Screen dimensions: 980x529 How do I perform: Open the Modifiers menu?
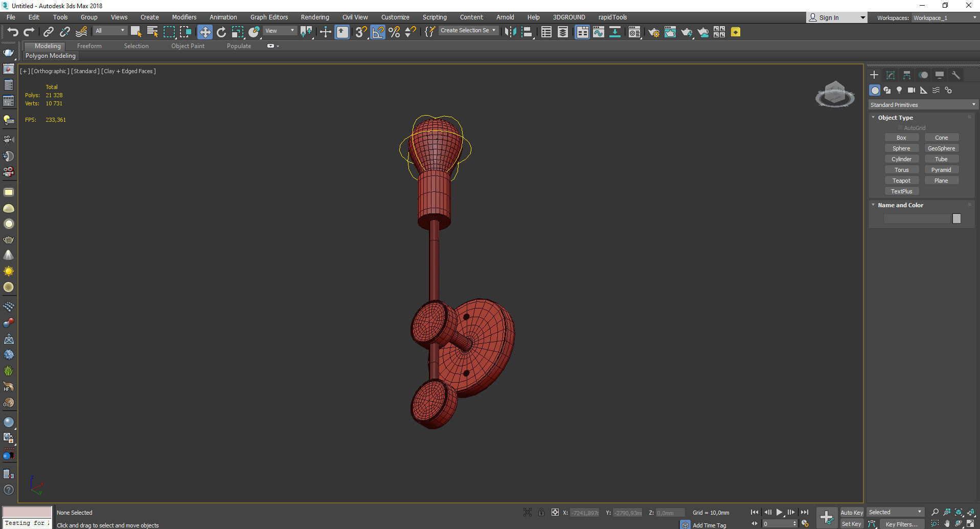[x=184, y=17]
